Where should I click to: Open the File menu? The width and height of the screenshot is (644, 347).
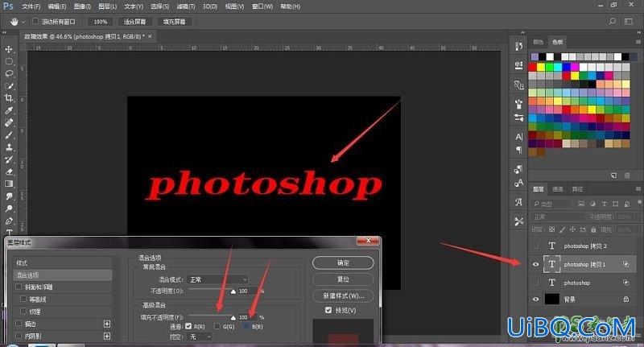pos(31,6)
